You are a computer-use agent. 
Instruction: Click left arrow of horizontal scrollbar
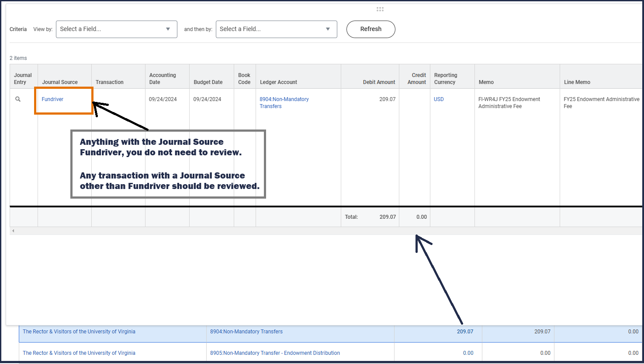click(x=13, y=231)
